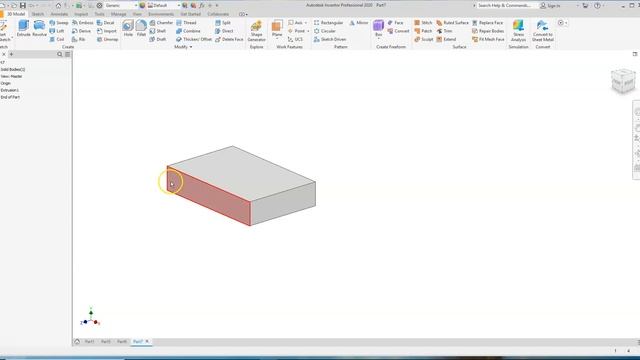Select the Revolve tool
Viewport: 640px width, 360px height.
(x=39, y=28)
